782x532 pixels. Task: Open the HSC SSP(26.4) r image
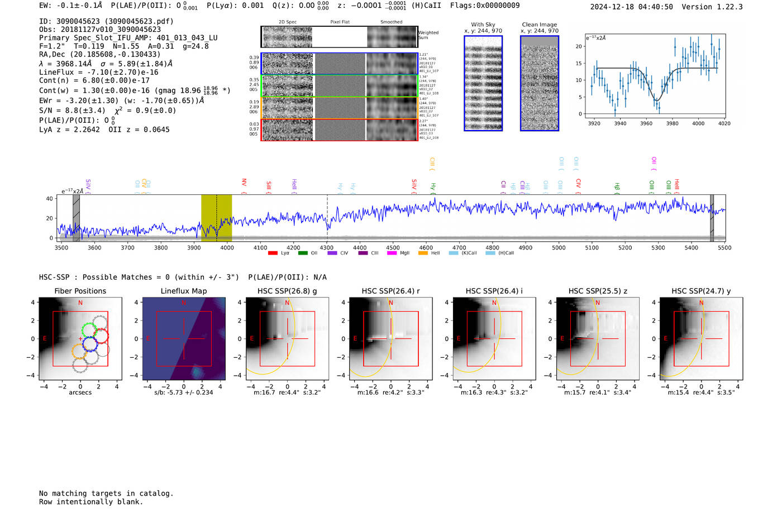(x=391, y=339)
